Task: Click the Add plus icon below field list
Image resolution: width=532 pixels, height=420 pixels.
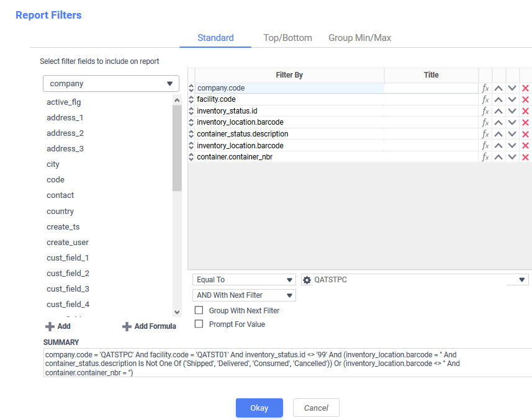Action: [x=48, y=326]
